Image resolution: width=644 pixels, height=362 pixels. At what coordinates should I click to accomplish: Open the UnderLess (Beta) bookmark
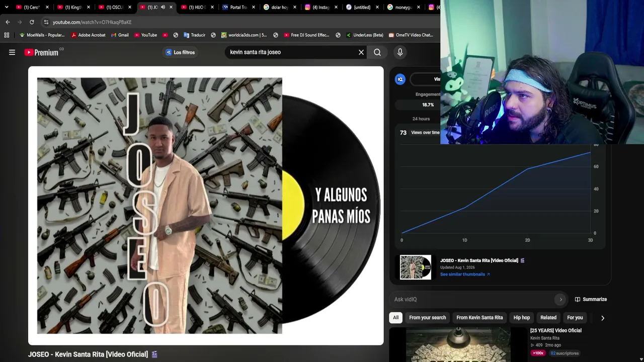[x=364, y=35]
